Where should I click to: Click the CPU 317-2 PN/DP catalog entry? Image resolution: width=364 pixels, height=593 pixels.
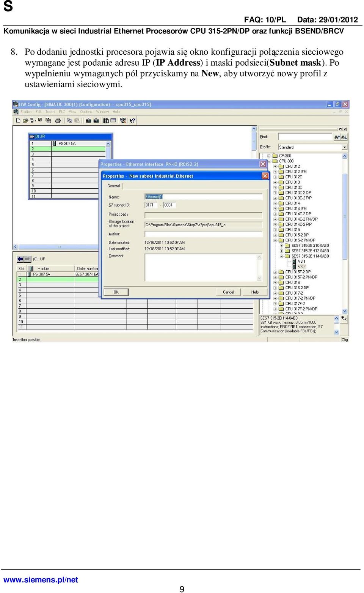coord(300,298)
